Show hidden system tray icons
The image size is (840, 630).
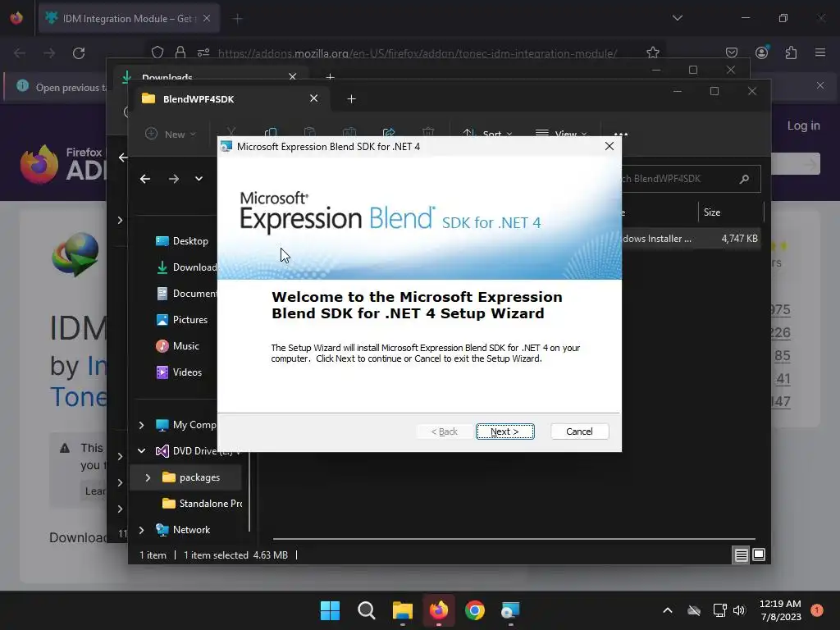[668, 610]
